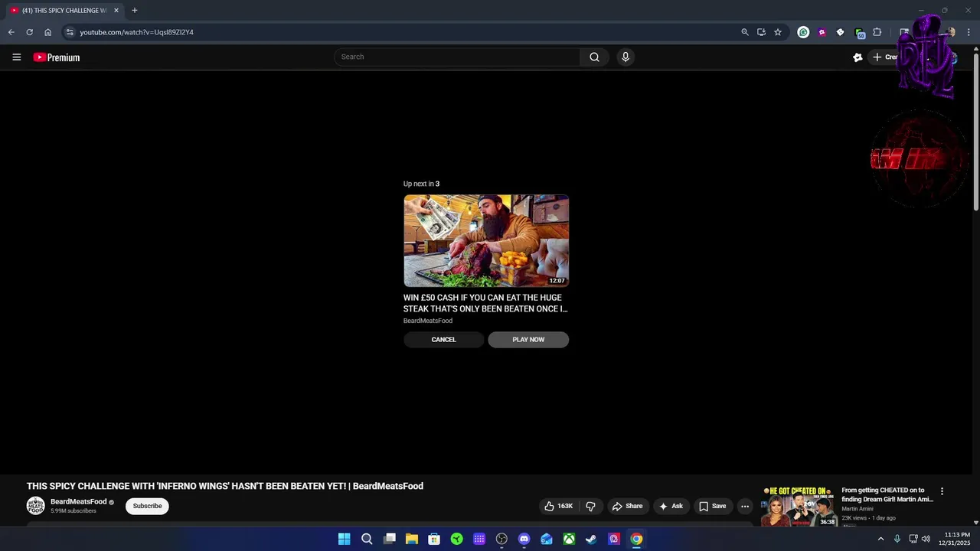Run search with magnifying glass button
Screen dimensions: 980x551
(594, 57)
